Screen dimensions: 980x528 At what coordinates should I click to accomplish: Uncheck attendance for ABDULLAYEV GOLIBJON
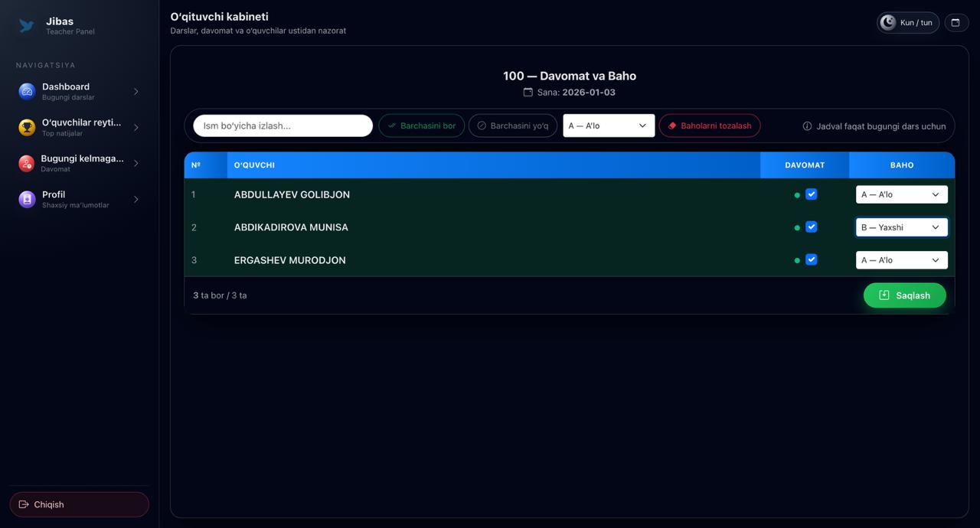[x=812, y=194]
